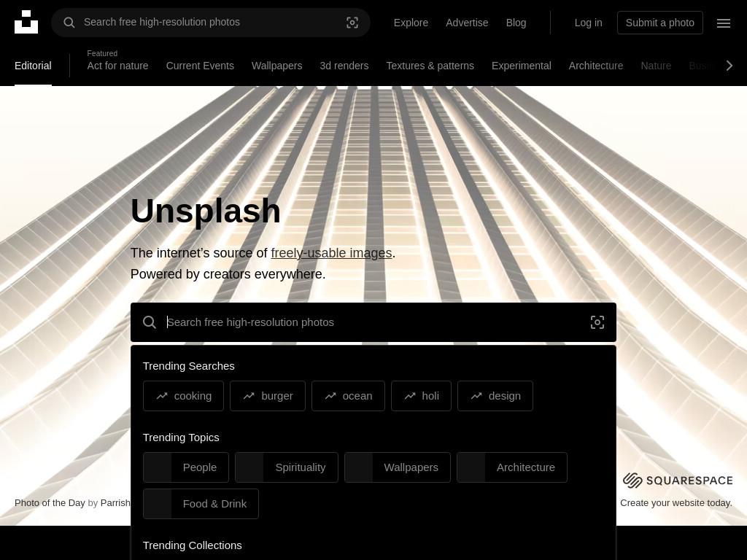
Task: Open visual search in the hero search box
Action: 597,322
